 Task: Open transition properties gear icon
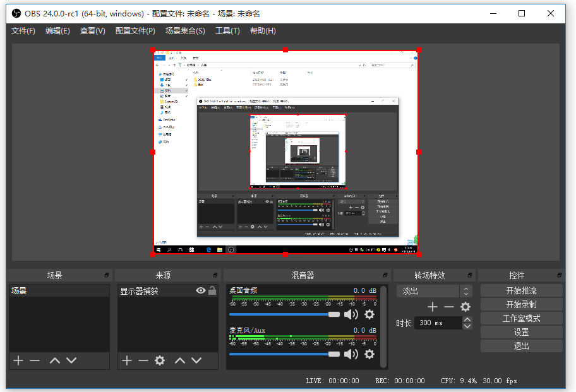465,307
